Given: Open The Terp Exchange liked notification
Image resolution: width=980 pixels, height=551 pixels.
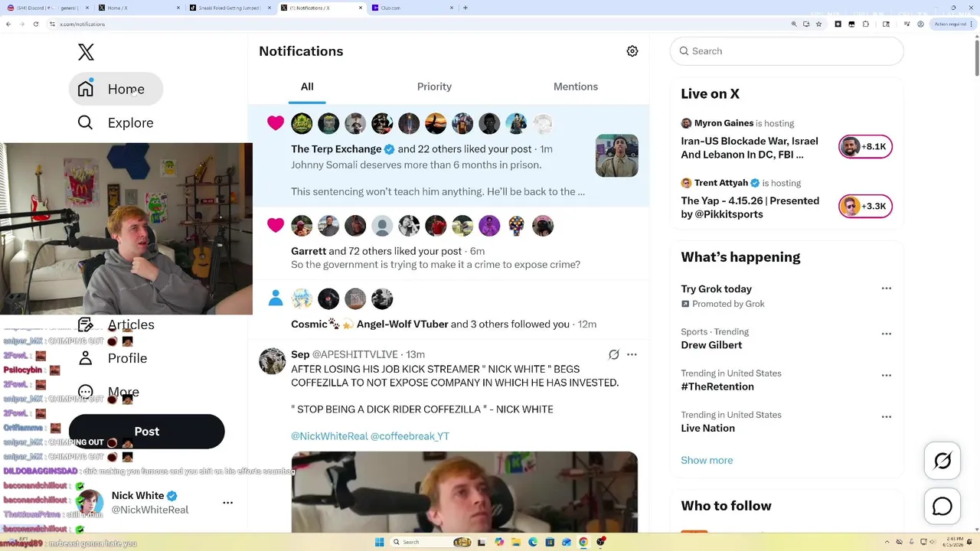Looking at the screenshot, I should coord(449,156).
